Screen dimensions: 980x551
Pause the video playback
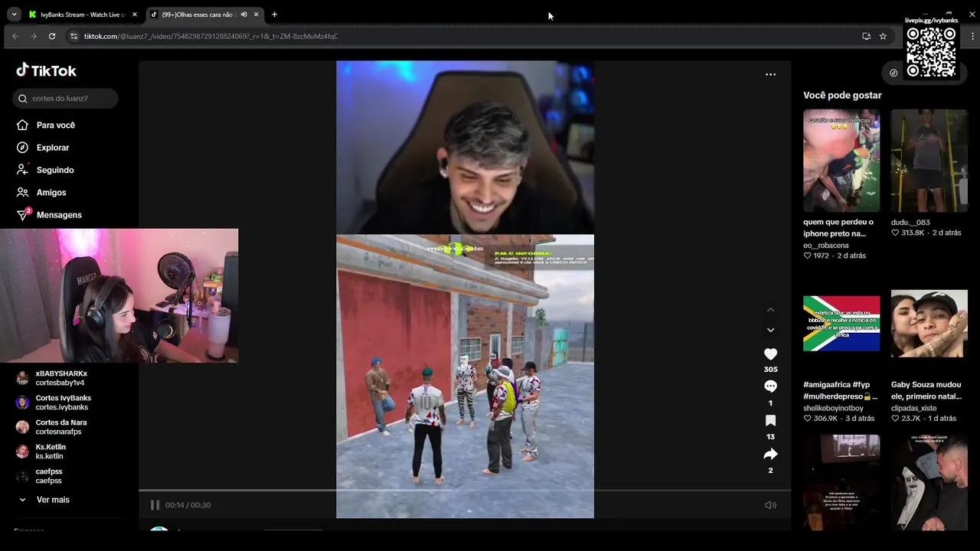(x=155, y=505)
